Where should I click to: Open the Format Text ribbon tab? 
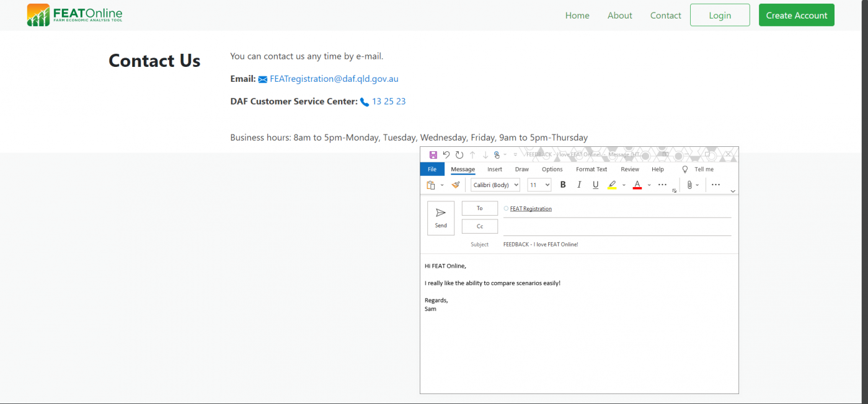591,169
